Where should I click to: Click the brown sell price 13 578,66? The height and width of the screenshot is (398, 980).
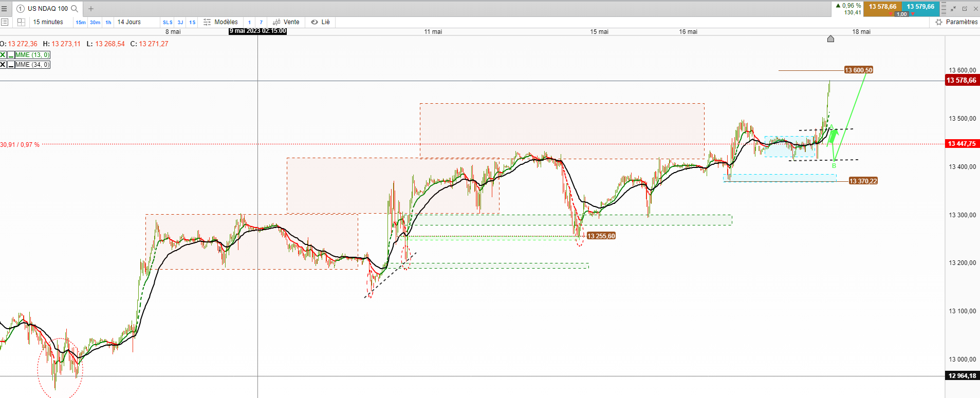coord(882,7)
